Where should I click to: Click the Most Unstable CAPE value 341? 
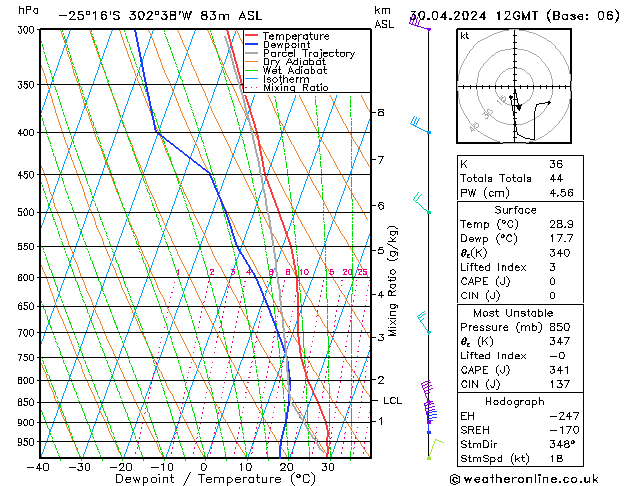click(x=559, y=370)
